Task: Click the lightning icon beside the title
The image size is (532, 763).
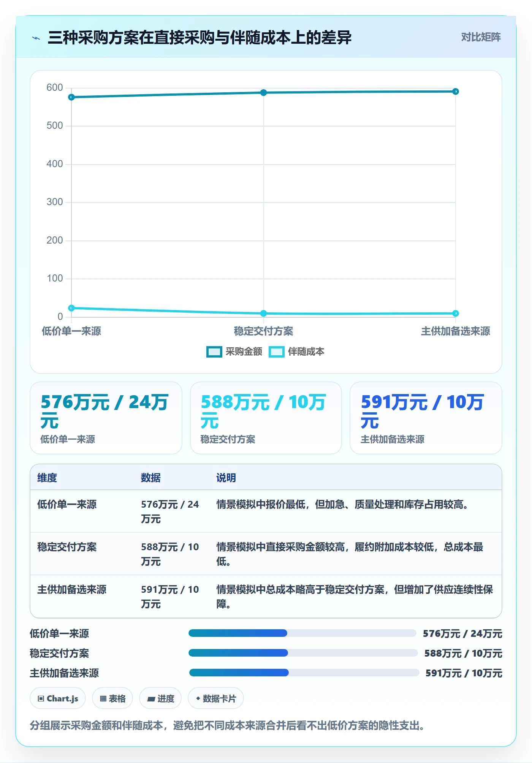Action: click(36, 38)
